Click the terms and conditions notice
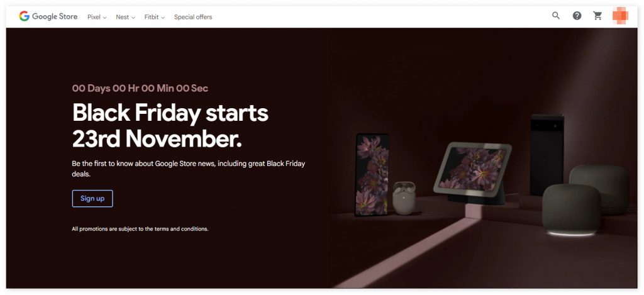Viewport: 644px width, 295px height. coord(140,229)
